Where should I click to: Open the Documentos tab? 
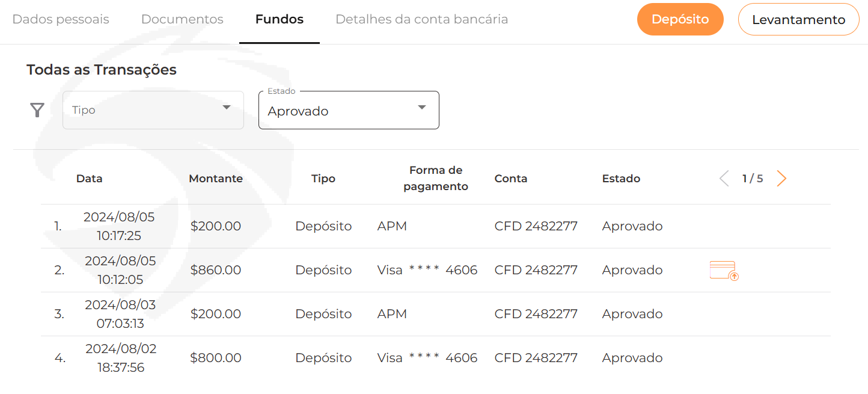tap(182, 19)
